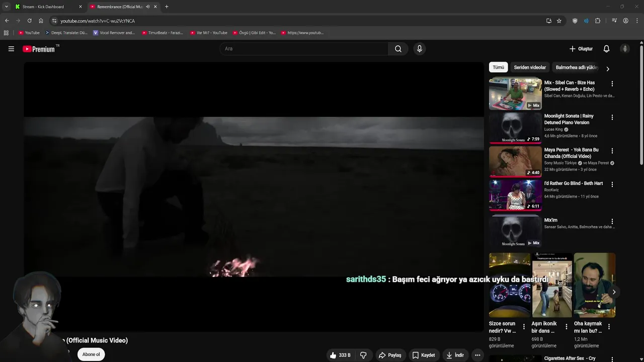
Task: Reload the current page
Action: [x=29, y=21]
